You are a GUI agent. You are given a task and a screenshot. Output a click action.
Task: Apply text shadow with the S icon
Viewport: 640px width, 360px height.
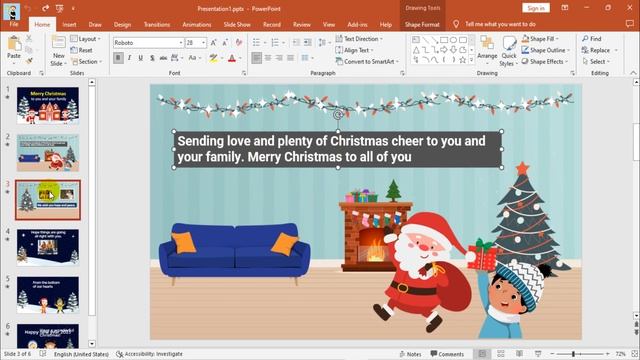152,58
